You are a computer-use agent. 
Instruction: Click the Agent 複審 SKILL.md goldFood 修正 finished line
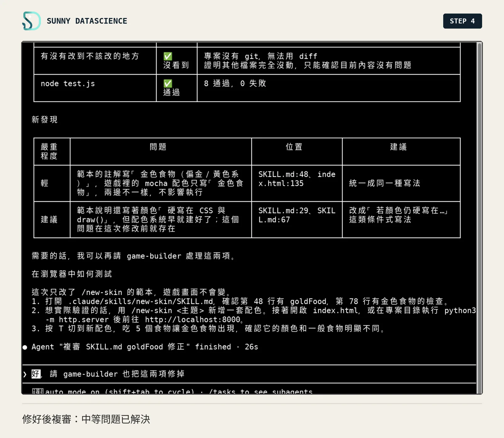pyautogui.click(x=145, y=347)
